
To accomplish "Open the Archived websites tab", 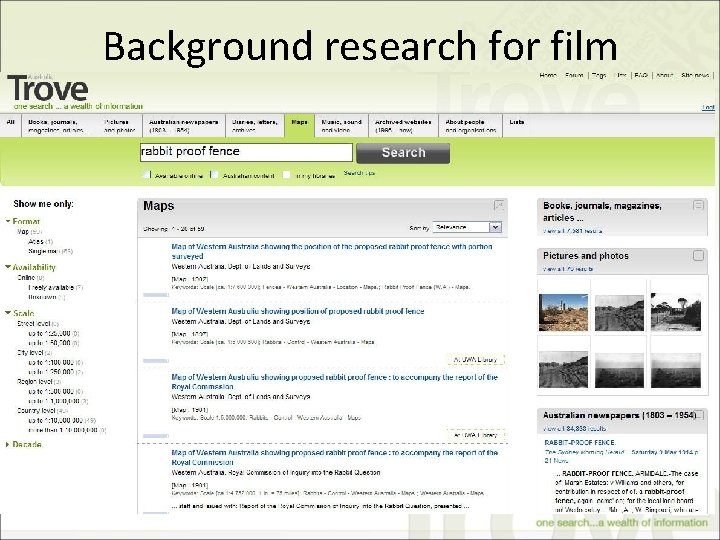I will point(403,126).
